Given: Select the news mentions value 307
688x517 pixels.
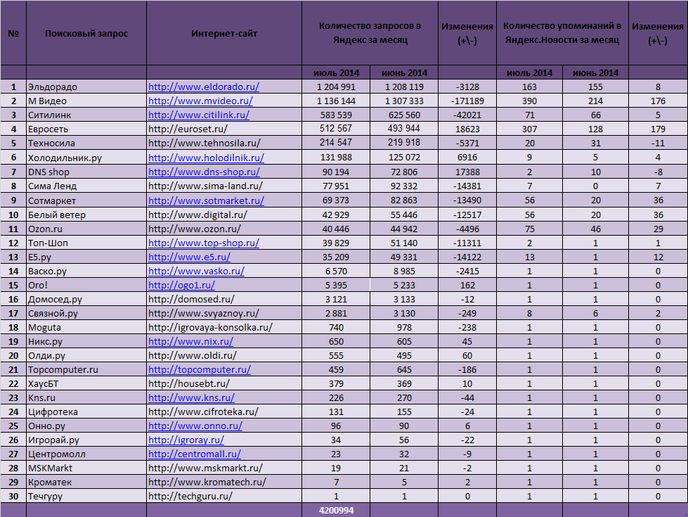Looking at the screenshot, I should click(530, 129).
